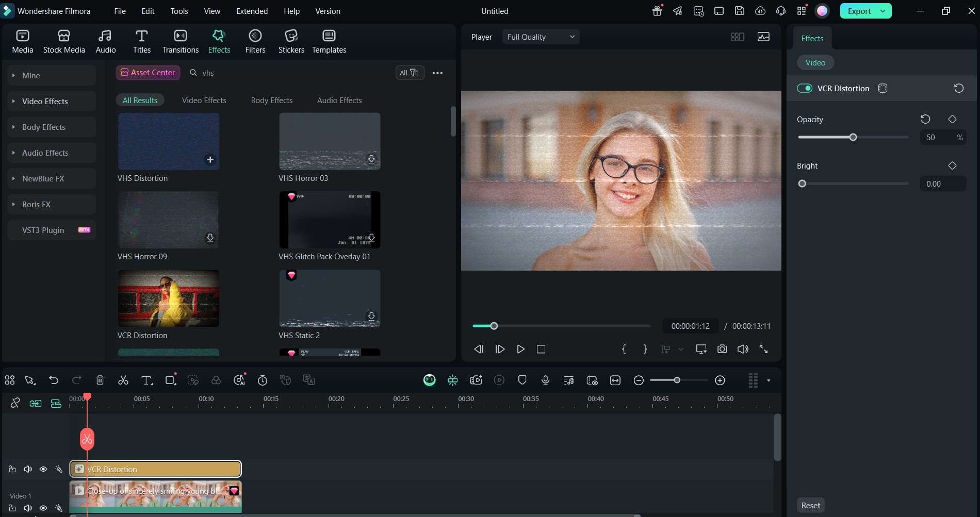Lock the Video 1 track
This screenshot has width=980, height=517.
pos(12,508)
